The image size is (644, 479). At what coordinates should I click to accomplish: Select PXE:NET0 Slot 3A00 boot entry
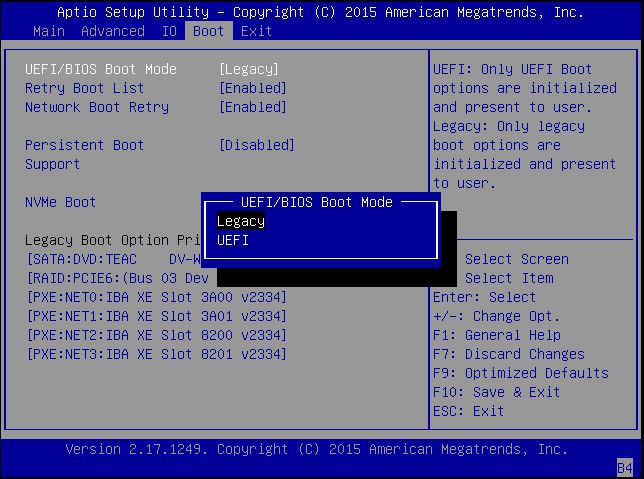[156, 297]
